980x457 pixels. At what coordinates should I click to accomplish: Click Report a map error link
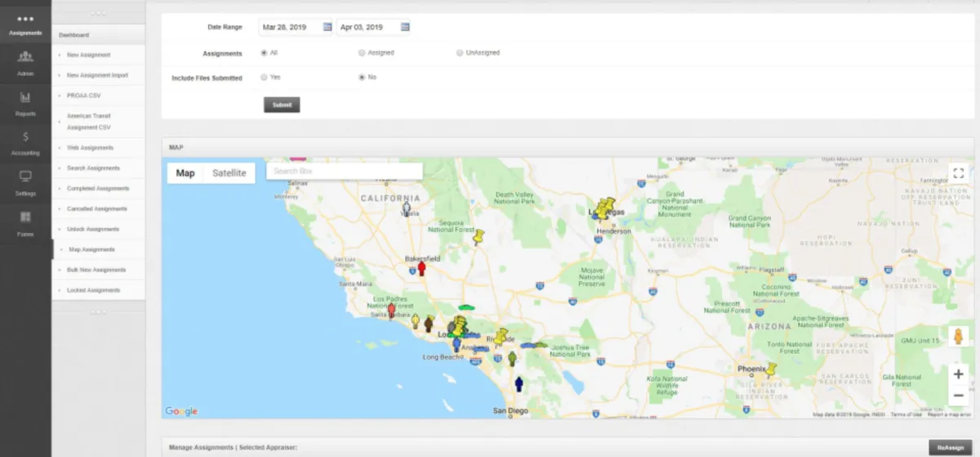point(948,414)
